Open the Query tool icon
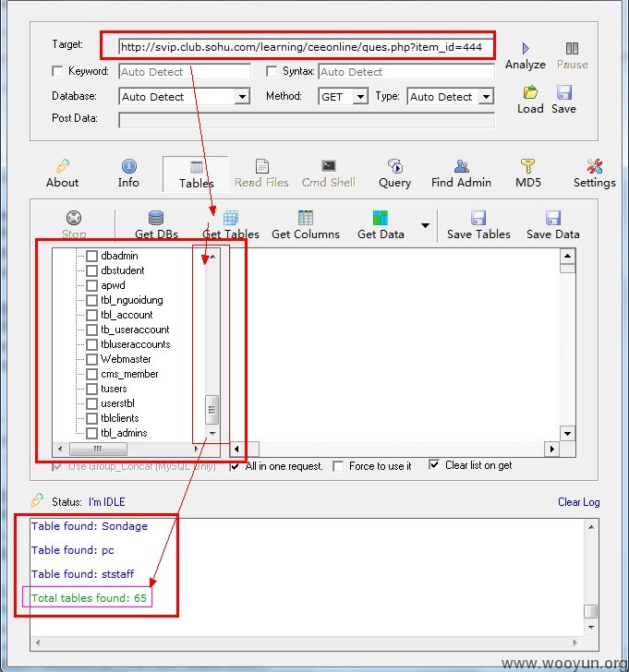 (395, 166)
